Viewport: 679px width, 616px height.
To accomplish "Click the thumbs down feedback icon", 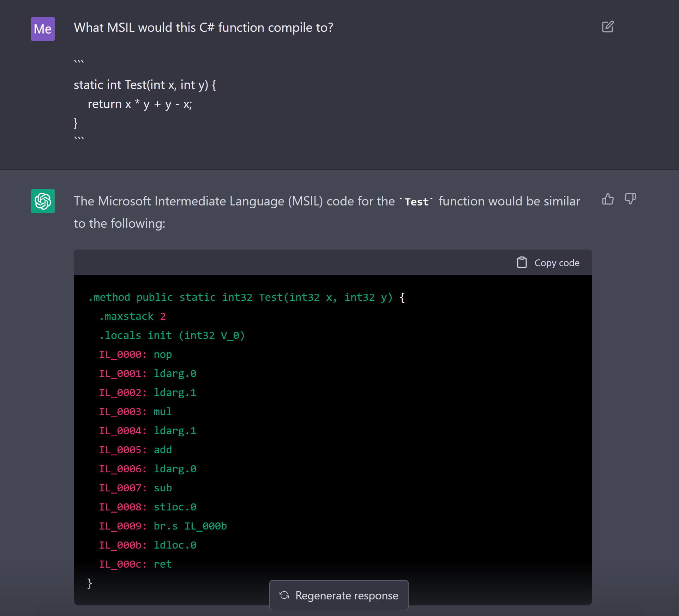I will (630, 199).
